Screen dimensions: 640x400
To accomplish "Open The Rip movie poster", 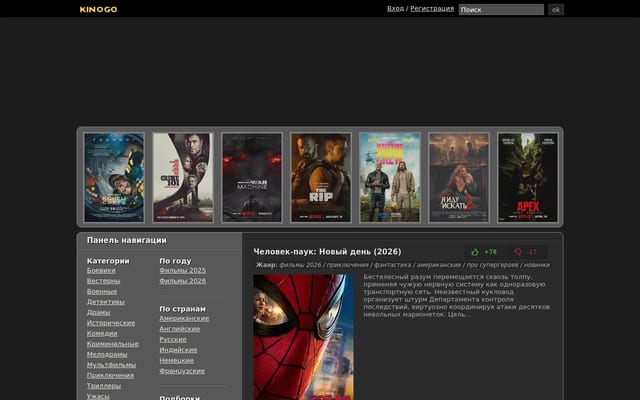I will click(x=321, y=178).
